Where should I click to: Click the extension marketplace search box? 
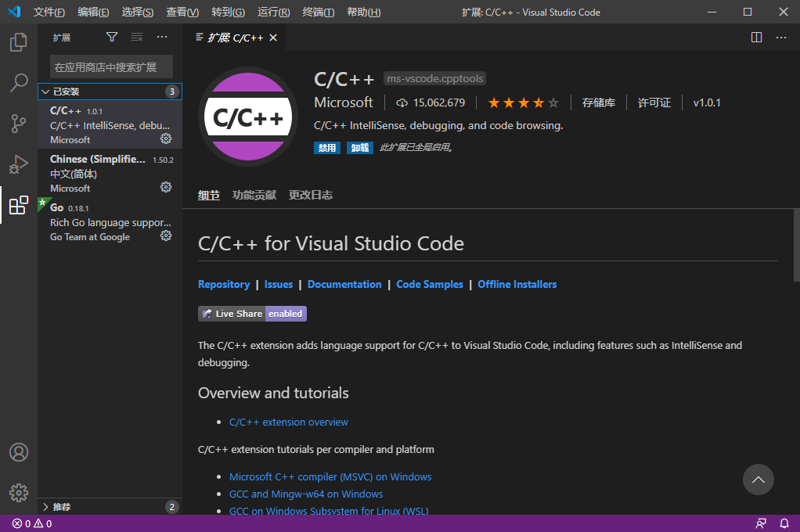(111, 66)
